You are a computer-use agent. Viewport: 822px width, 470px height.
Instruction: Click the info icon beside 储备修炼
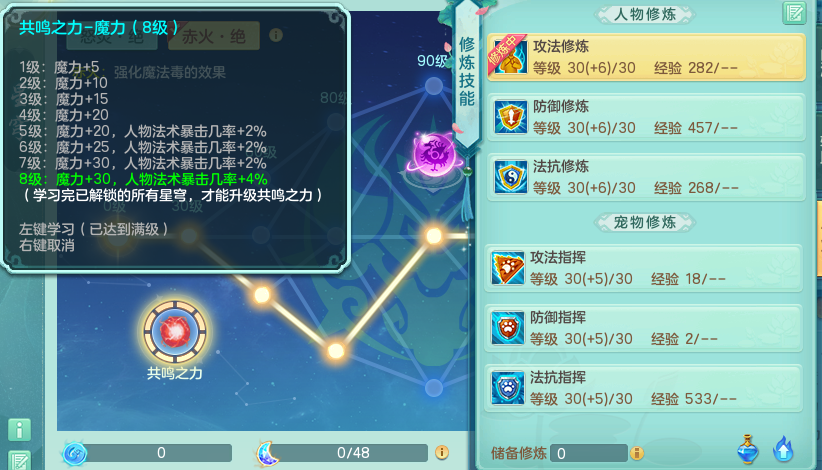point(636,453)
